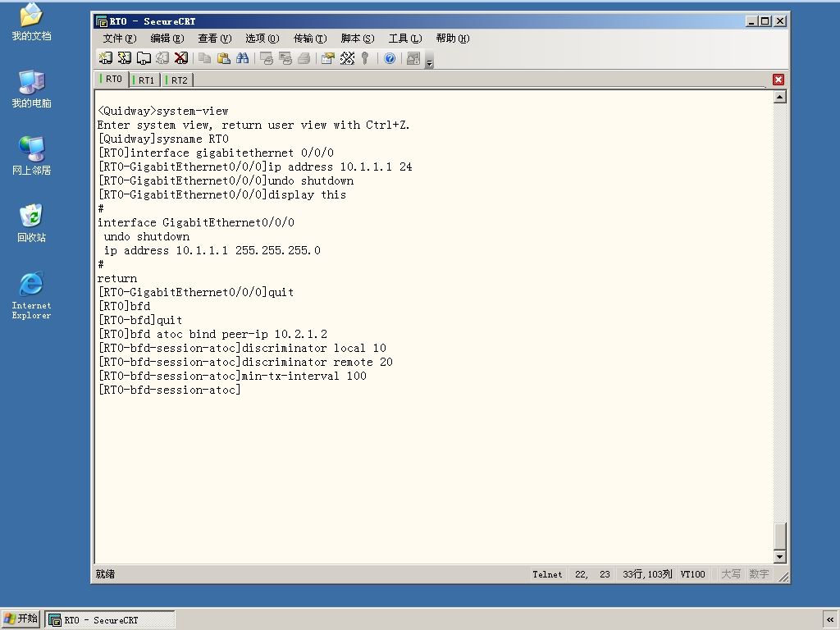Viewport: 840px width, 630px height.
Task: Click the keymap editor icon
Action: (347, 58)
